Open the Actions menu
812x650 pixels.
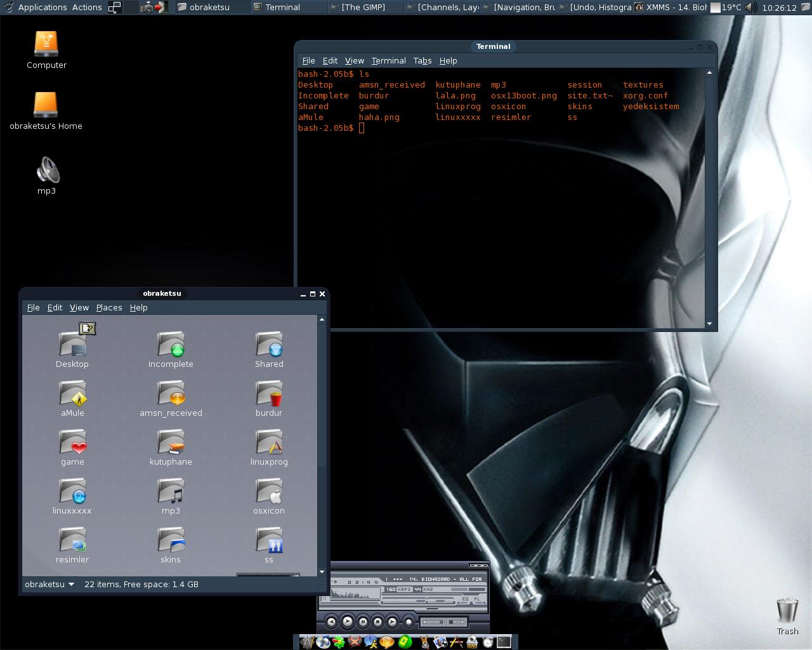coord(87,8)
